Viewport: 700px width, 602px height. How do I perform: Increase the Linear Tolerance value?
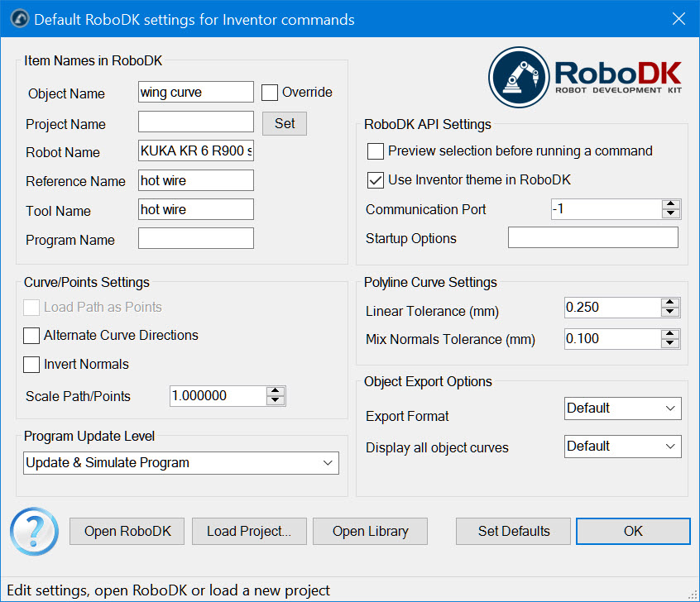[x=670, y=303]
